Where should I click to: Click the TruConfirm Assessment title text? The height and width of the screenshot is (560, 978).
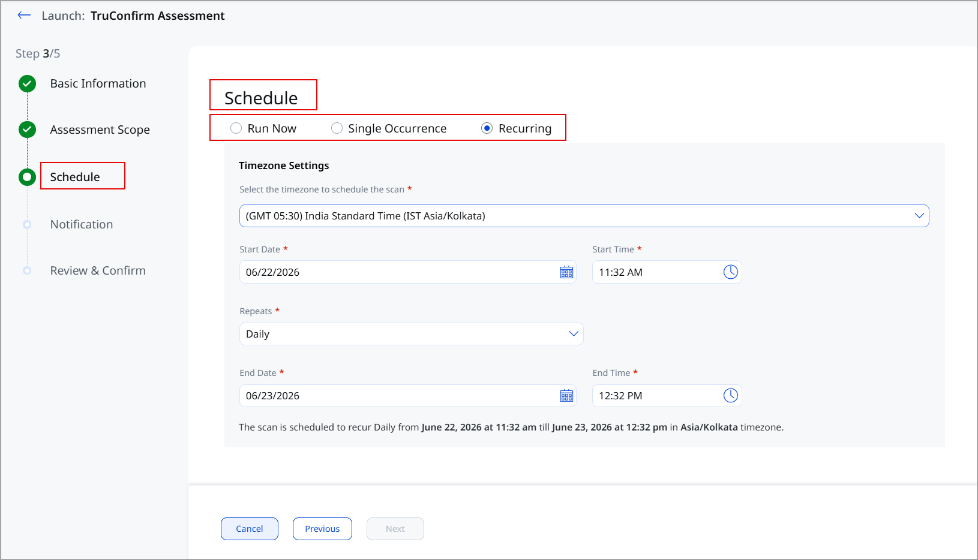click(158, 16)
